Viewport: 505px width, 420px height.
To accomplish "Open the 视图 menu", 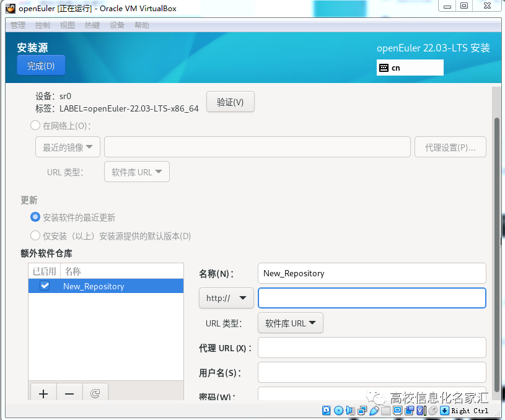I will click(x=67, y=25).
